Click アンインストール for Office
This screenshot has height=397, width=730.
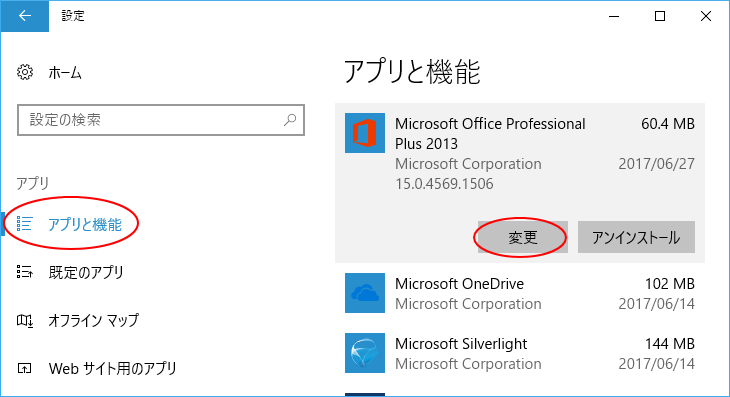[x=636, y=237]
